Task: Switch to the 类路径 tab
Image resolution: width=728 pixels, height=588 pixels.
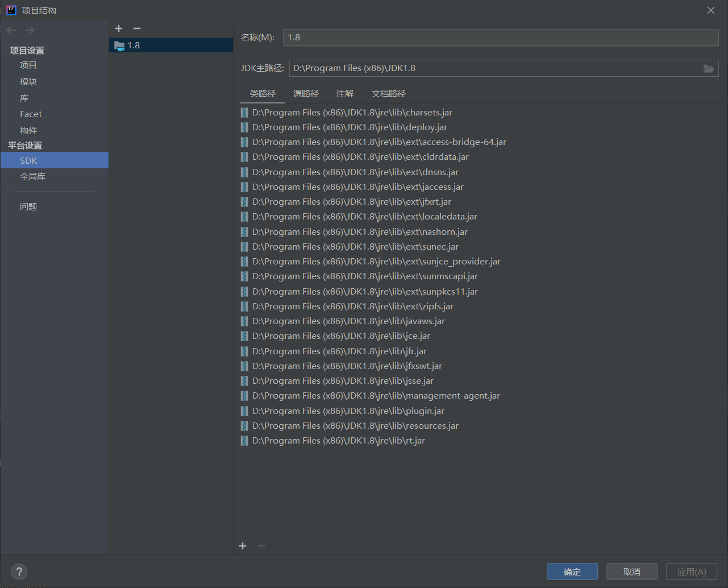Action: (262, 93)
